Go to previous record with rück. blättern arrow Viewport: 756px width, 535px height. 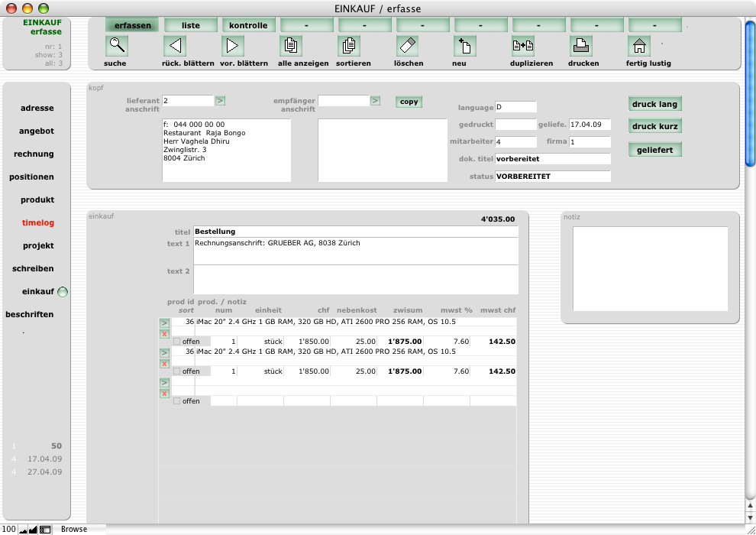175,46
